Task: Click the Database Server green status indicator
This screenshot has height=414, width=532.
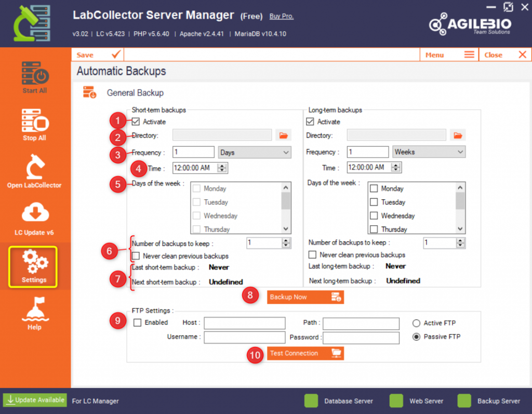Action: click(311, 401)
